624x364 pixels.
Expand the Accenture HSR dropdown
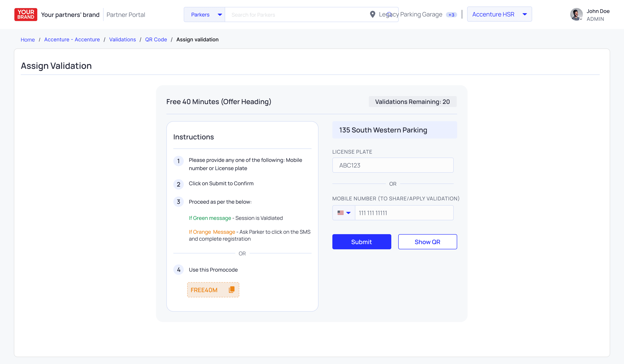coord(499,14)
